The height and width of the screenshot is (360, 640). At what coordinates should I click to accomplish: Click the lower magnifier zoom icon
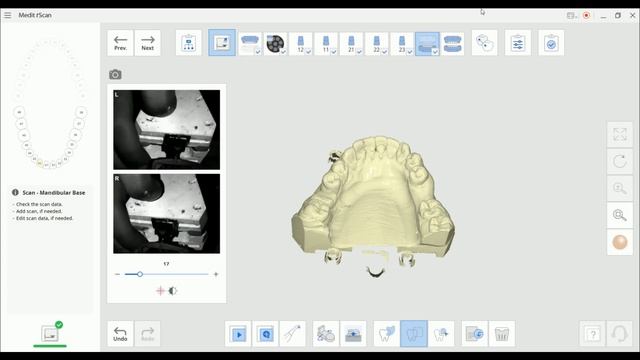[620, 215]
